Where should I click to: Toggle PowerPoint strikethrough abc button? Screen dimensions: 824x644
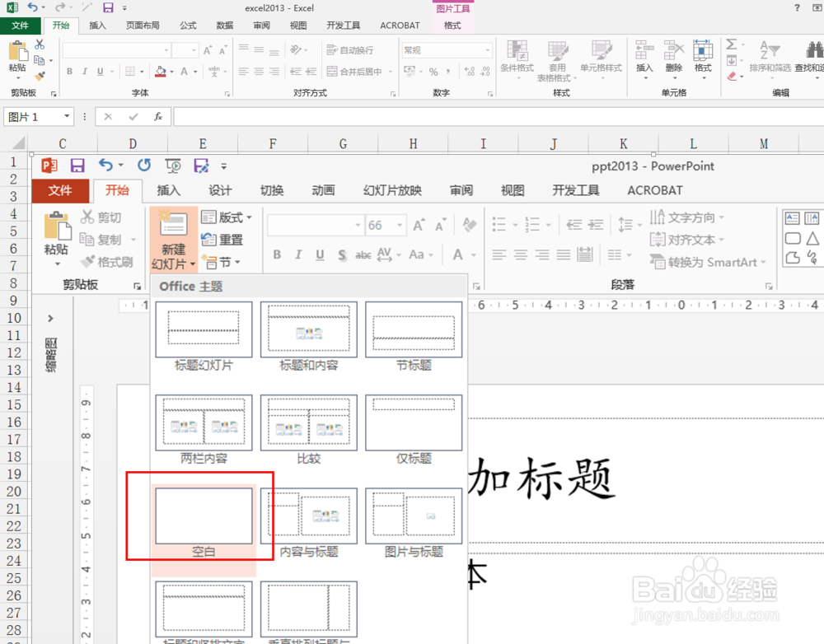(363, 254)
